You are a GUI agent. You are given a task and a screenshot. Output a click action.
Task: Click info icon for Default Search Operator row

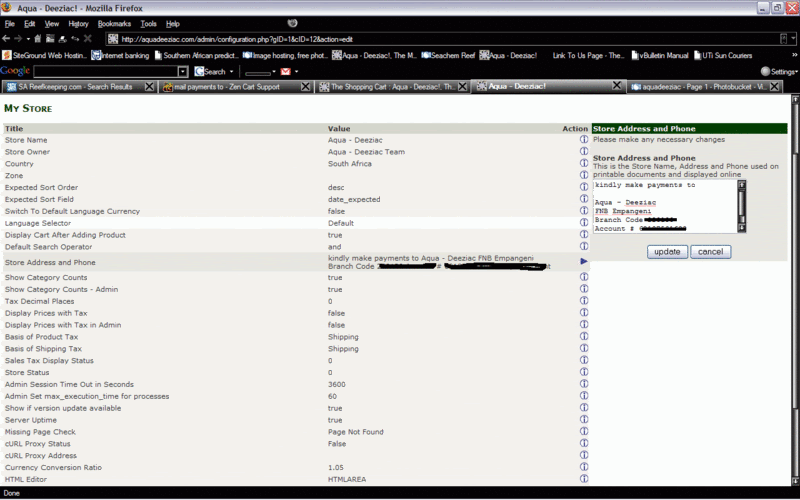click(584, 246)
